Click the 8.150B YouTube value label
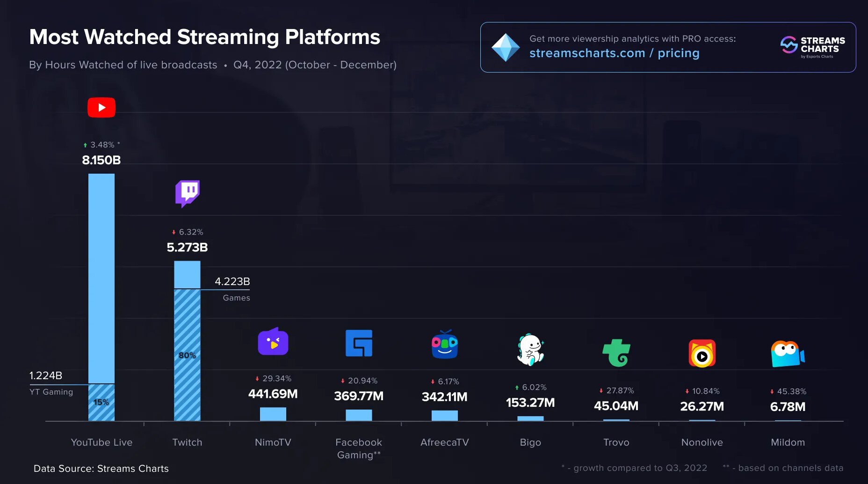868x484 pixels. (x=101, y=160)
